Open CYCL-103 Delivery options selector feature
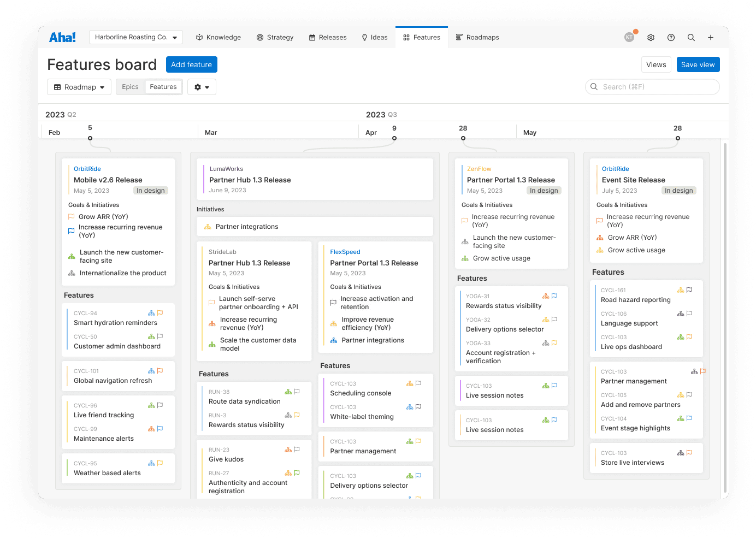Screen dimensions: 756x538 (369, 486)
